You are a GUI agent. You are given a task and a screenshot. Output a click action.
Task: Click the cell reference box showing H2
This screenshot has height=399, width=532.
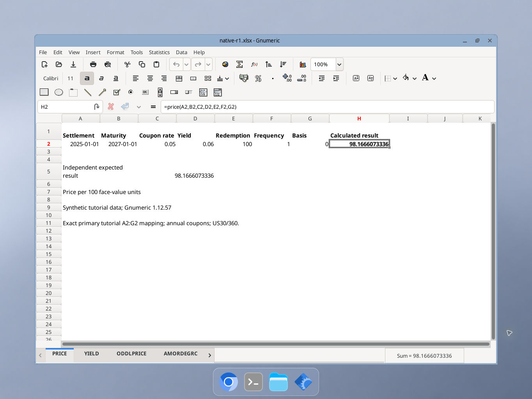pyautogui.click(x=65, y=107)
